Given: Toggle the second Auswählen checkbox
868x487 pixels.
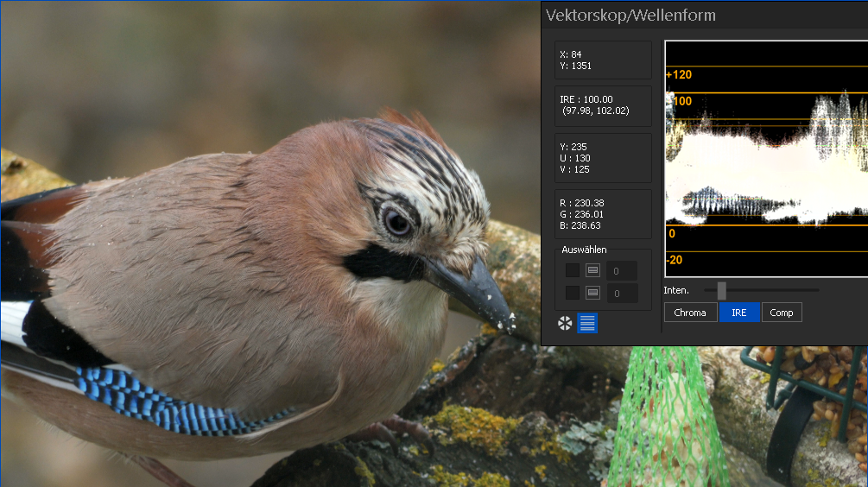Looking at the screenshot, I should pyautogui.click(x=573, y=292).
